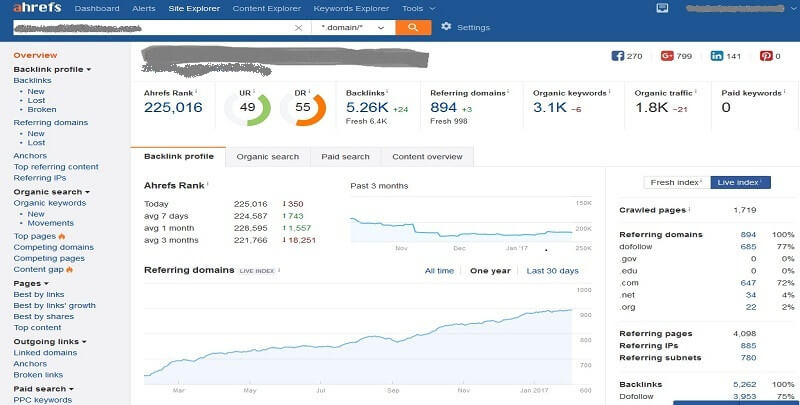
Task: Collapse the Backlink profile sidebar section
Action: click(x=52, y=69)
